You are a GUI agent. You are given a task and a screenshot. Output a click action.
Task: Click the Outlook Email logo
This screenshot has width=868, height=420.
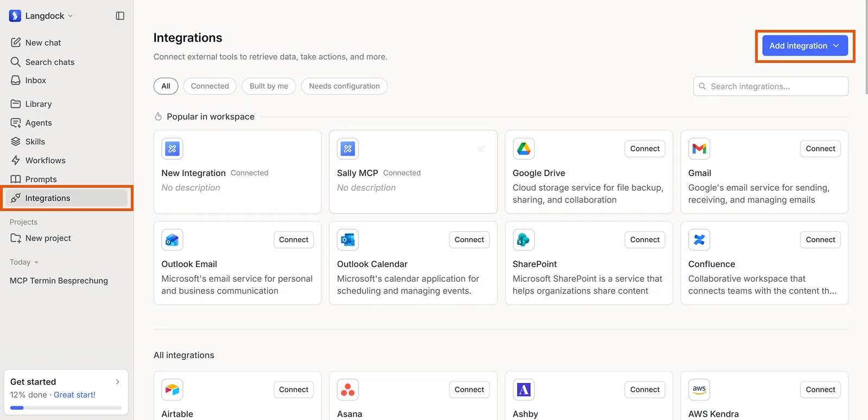pyautogui.click(x=172, y=240)
